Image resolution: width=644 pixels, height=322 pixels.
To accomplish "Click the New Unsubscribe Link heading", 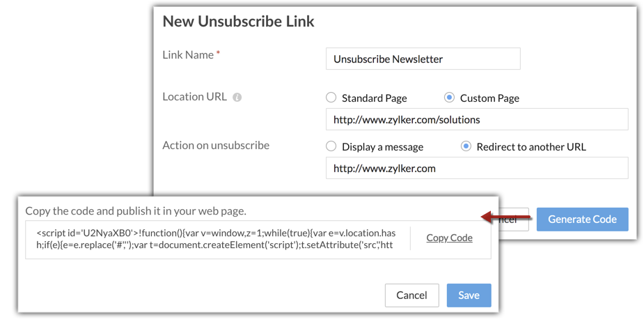I will point(238,21).
